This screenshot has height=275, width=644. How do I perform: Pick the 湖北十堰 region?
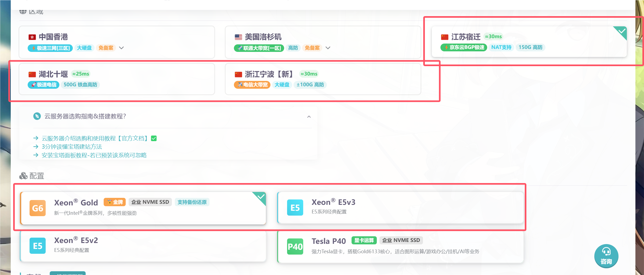[x=117, y=79]
